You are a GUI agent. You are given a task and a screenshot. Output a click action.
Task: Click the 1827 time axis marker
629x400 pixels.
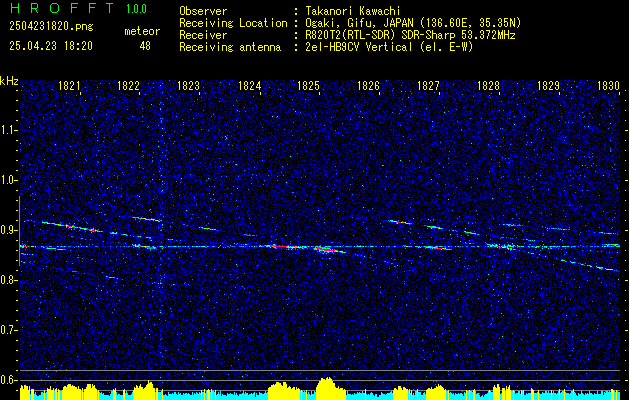pos(428,86)
